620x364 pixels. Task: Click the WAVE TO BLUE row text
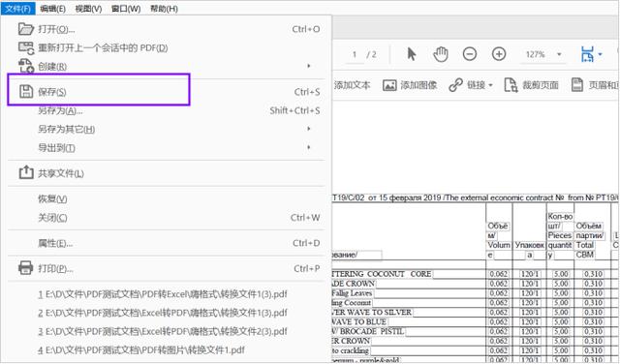point(359,321)
